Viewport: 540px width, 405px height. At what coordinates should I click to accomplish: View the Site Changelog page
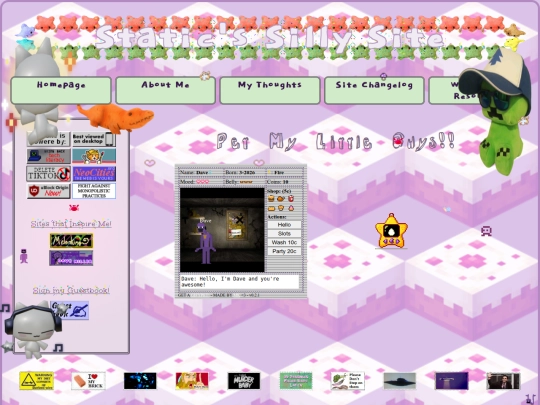374,90
